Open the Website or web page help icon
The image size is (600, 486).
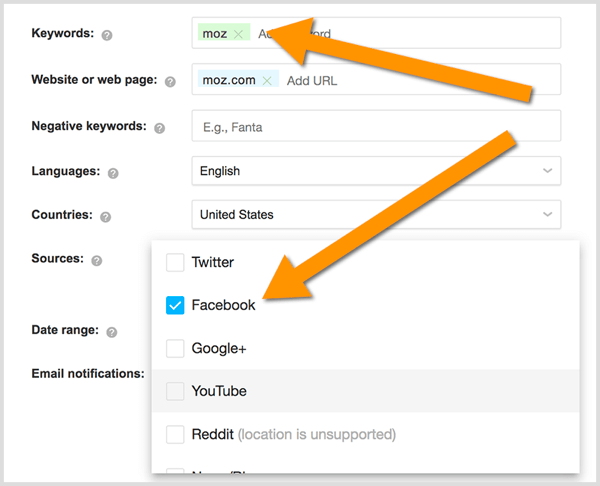tap(170, 82)
